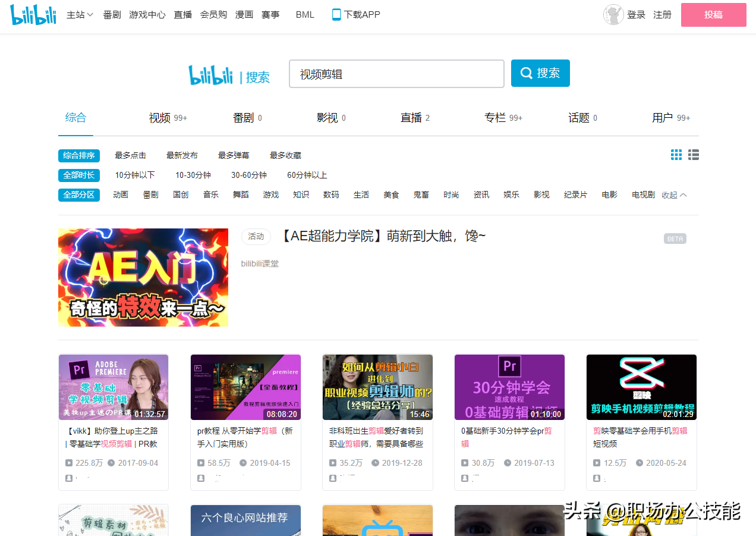Click the 登录 link

point(636,15)
